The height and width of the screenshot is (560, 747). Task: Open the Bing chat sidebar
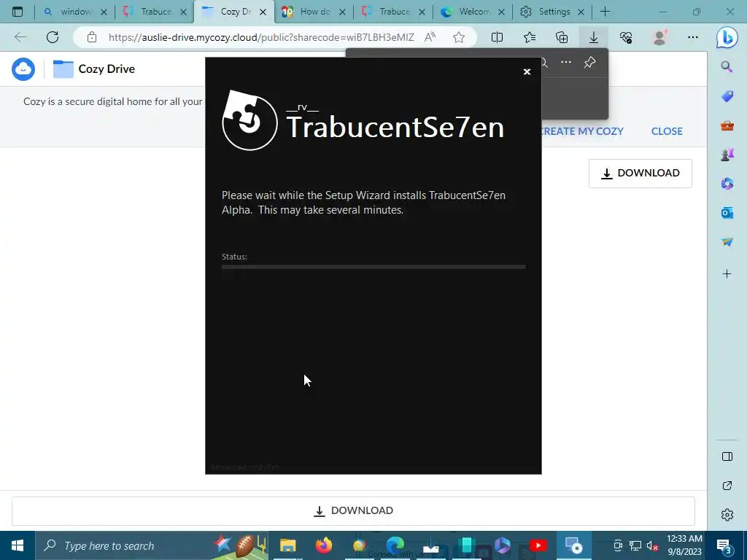[x=727, y=38]
